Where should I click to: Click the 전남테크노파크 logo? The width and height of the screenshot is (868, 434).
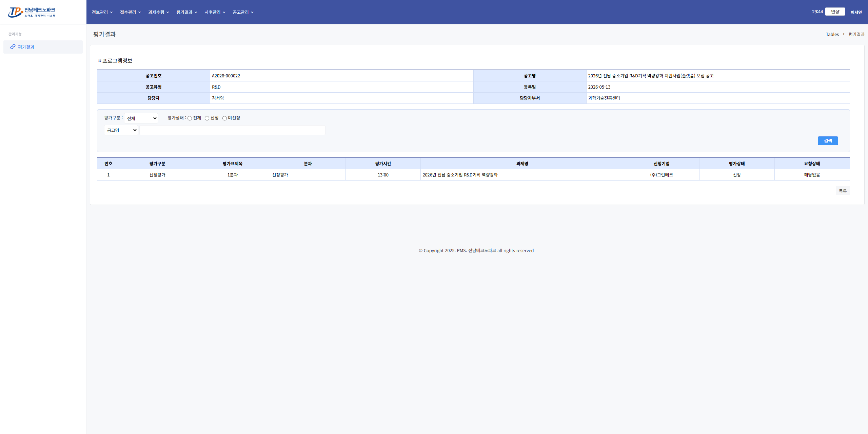[32, 12]
